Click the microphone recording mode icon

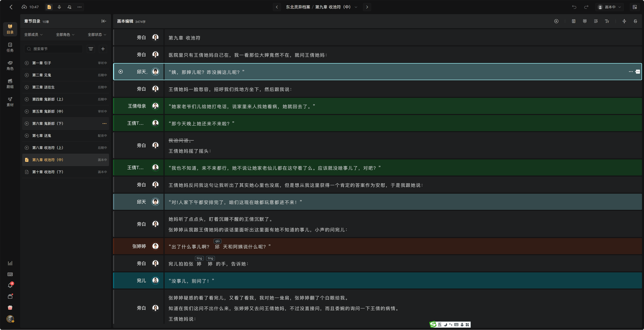click(59, 7)
